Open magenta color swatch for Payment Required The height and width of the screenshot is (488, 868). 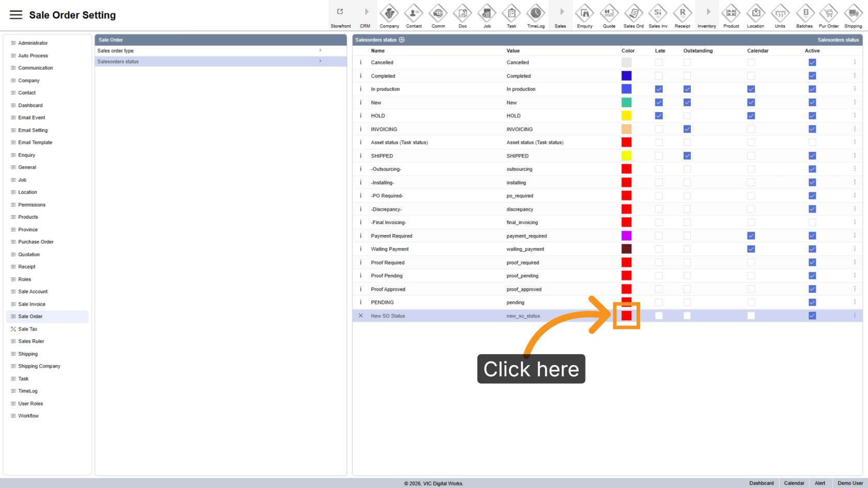click(626, 235)
